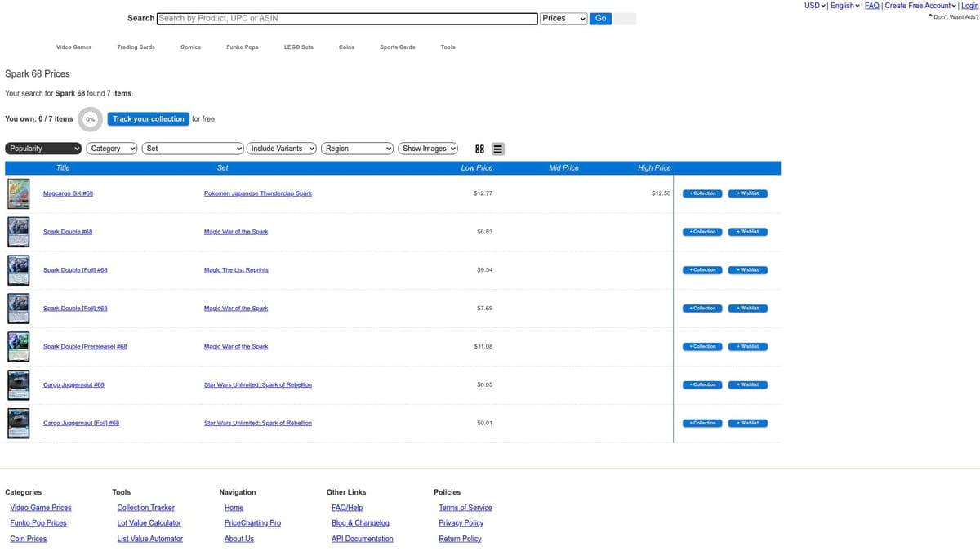
Task: Open the Funko Pops menu
Action: [x=243, y=47]
